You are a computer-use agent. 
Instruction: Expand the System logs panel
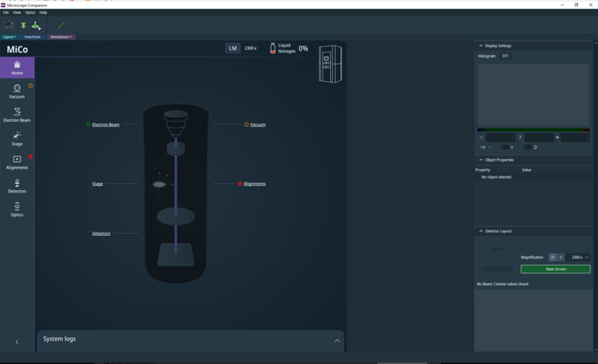coord(337,341)
